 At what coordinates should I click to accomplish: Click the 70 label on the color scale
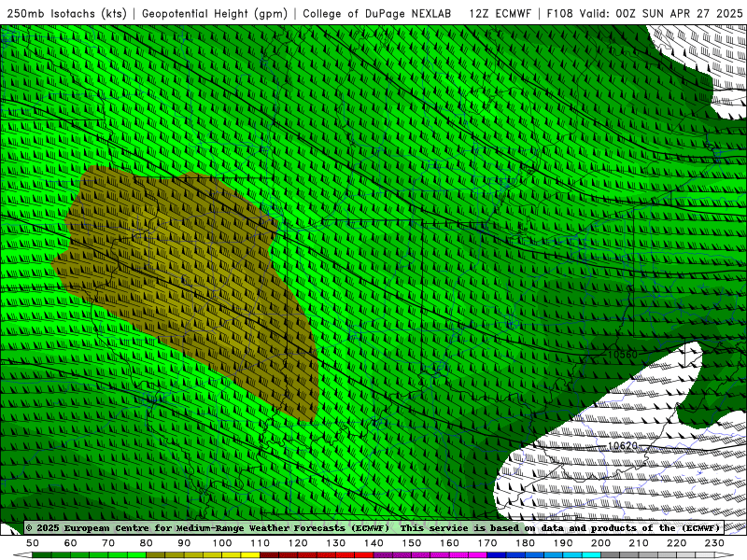click(x=108, y=543)
